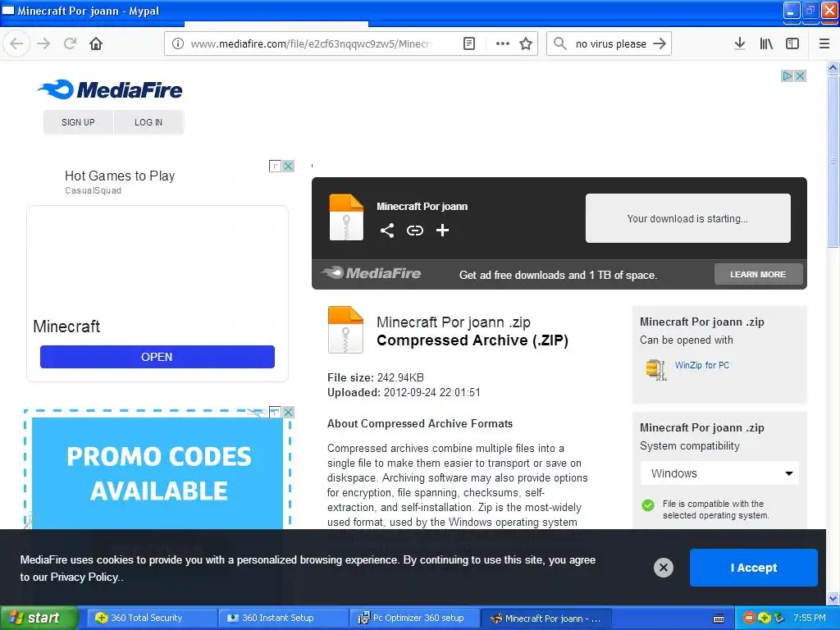Click the scrollbar down arrow

pyautogui.click(x=833, y=597)
